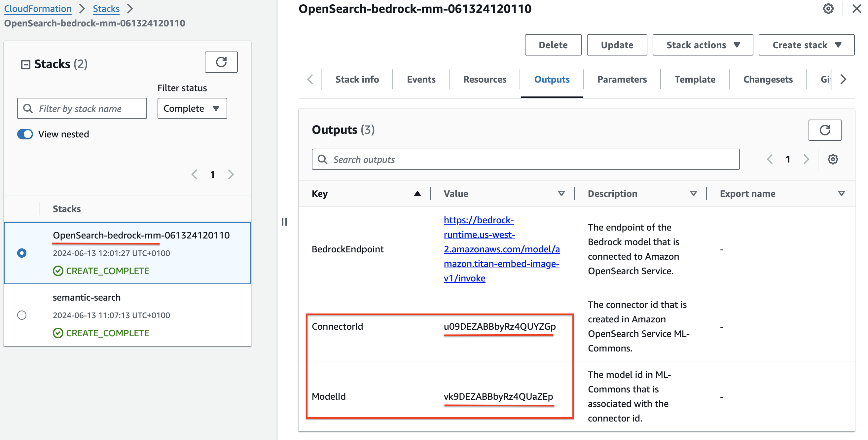The height and width of the screenshot is (440, 868).
Task: Toggle View nested switch off
Action: pos(25,134)
